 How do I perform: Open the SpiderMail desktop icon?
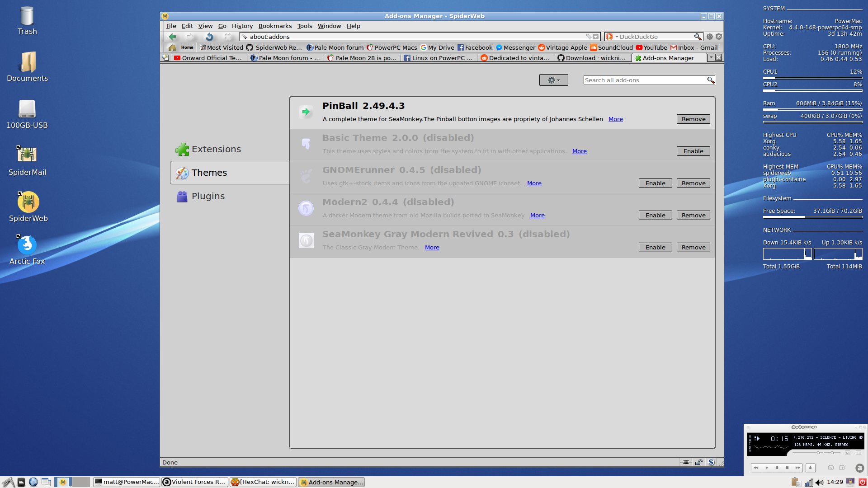pos(27,155)
